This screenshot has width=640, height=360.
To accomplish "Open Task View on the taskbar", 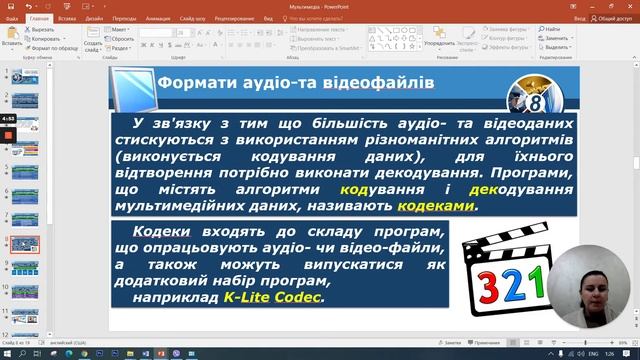I will pyautogui.click(x=37, y=353).
